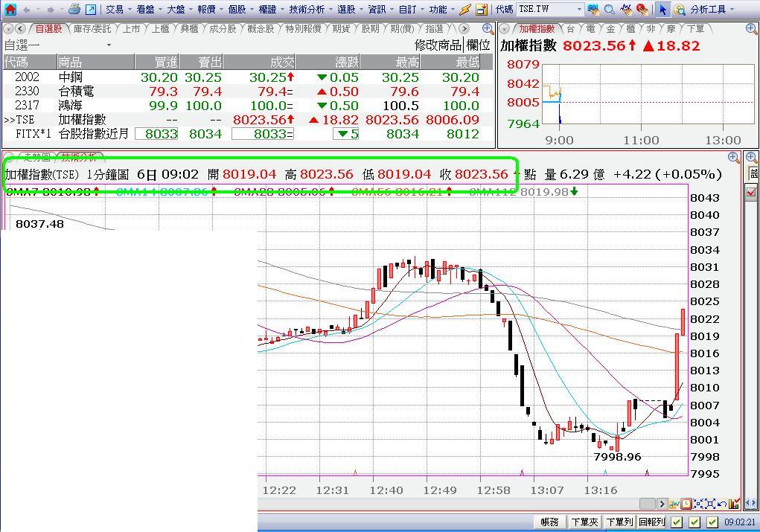Click the red clock period icon
The height and width of the screenshot is (532, 760).
[x=686, y=504]
